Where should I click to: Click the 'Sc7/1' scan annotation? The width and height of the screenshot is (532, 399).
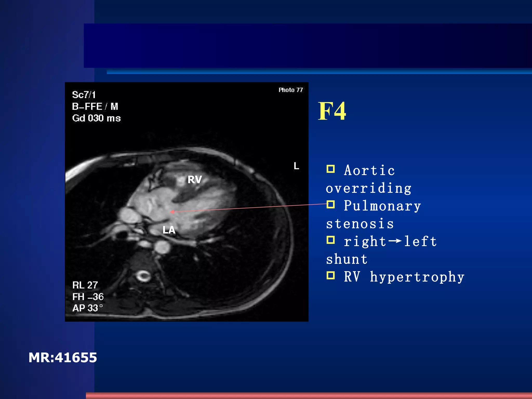click(84, 95)
